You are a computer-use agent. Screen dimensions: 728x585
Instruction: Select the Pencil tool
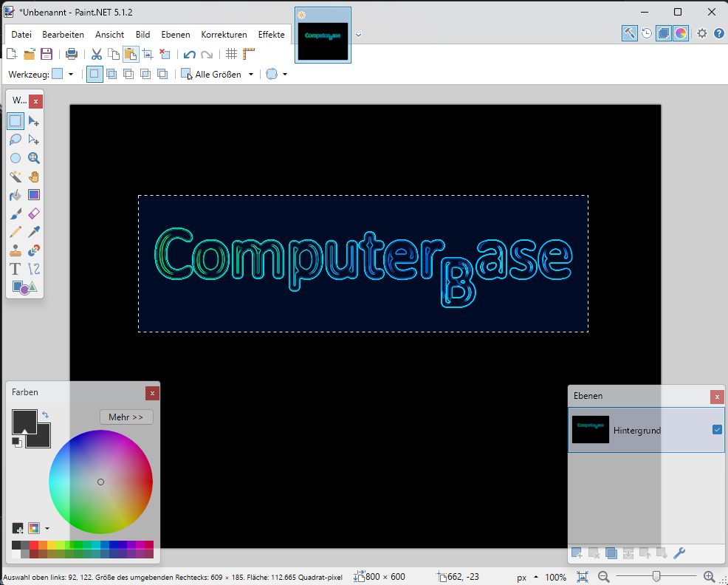click(16, 232)
